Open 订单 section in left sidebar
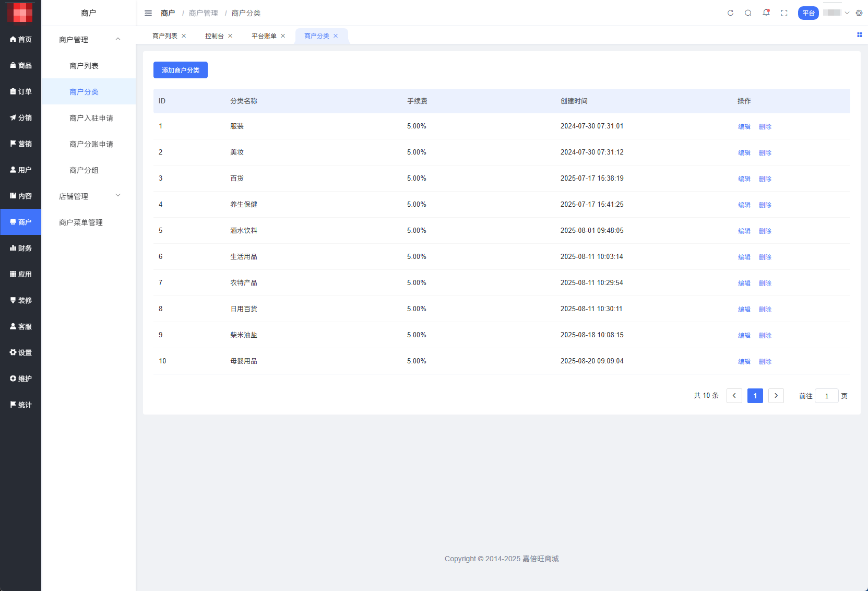 [21, 91]
